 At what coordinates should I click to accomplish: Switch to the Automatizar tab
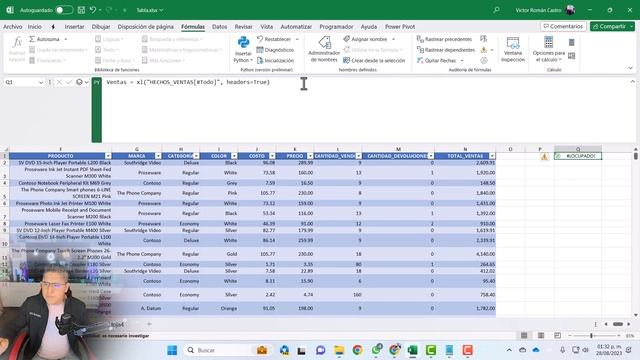click(296, 27)
